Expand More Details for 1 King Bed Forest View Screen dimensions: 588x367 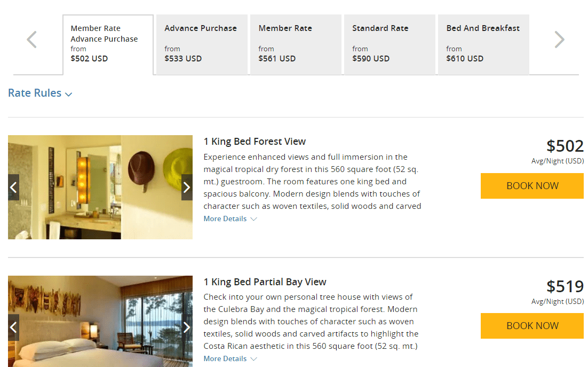[225, 218]
